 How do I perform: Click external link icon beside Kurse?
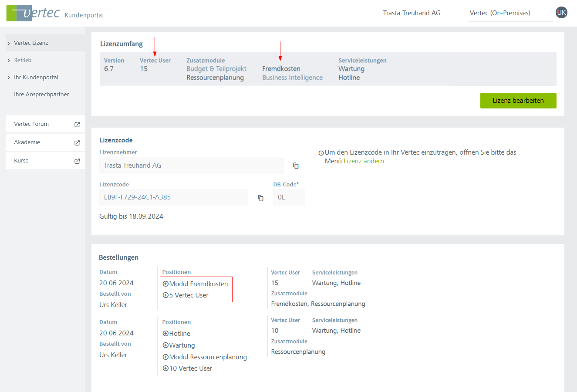pyautogui.click(x=77, y=161)
